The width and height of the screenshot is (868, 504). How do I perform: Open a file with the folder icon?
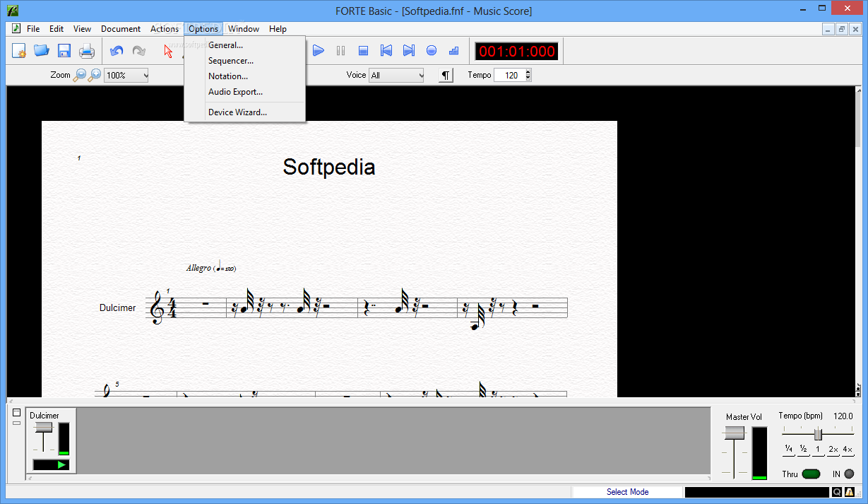42,51
